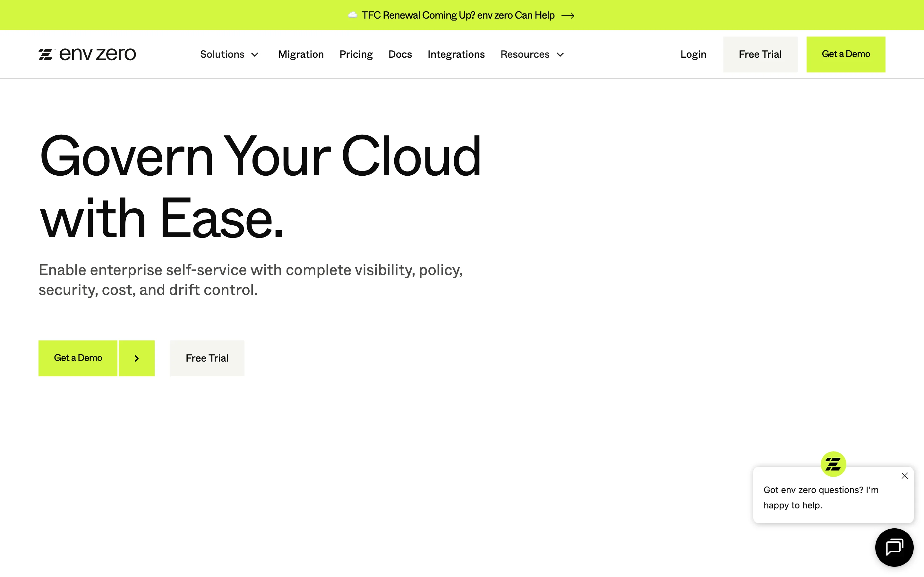Click the chevron button beside Get a Demo
924x577 pixels.
(x=136, y=358)
